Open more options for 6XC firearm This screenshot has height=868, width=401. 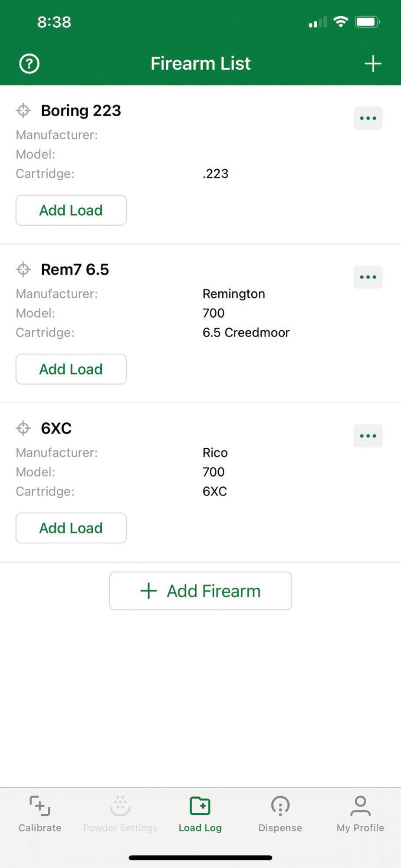(x=368, y=436)
